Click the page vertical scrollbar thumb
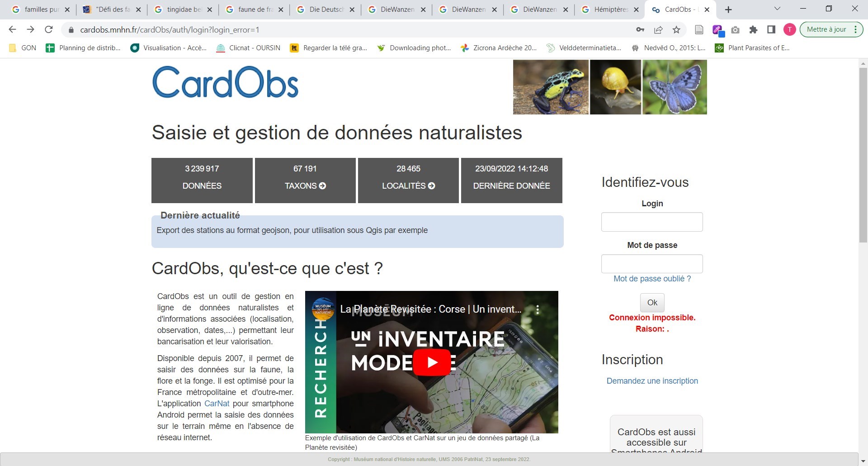 [x=863, y=155]
